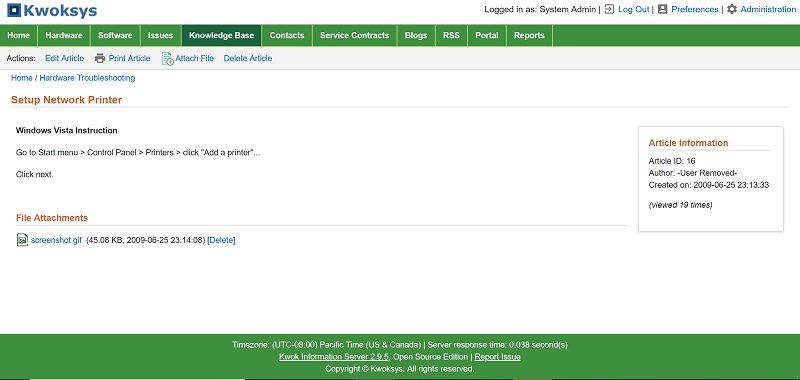Open the Reports tab
800x380 pixels.
pos(529,35)
